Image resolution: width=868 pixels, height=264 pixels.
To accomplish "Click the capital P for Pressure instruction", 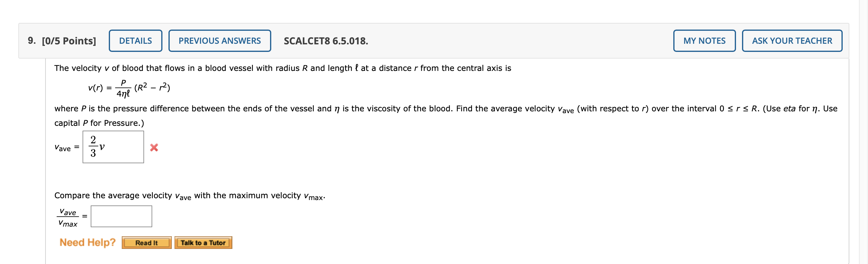I will tap(99, 123).
